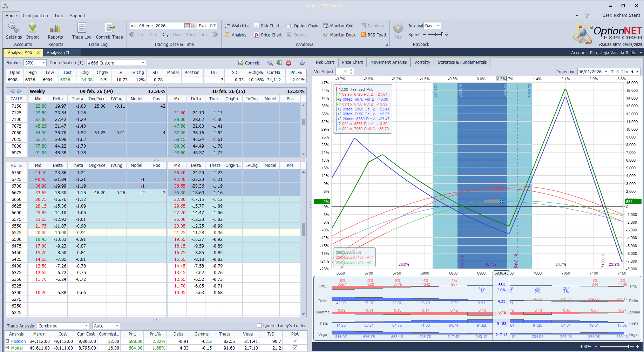Uncheck the Plot box for Position row
Screen dimensions: 644x352
pos(295,341)
